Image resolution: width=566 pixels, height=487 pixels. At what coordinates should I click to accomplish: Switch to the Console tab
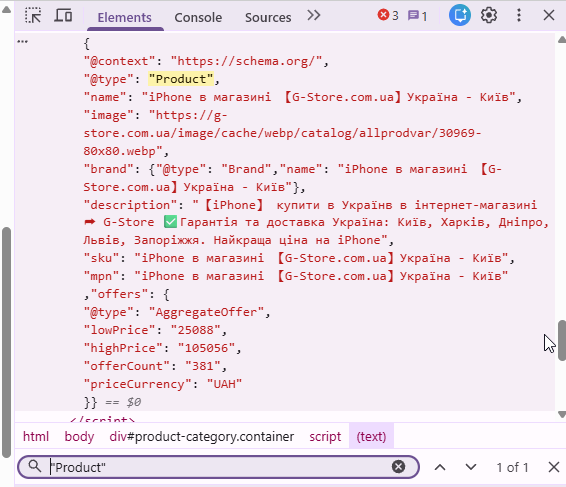click(x=198, y=17)
